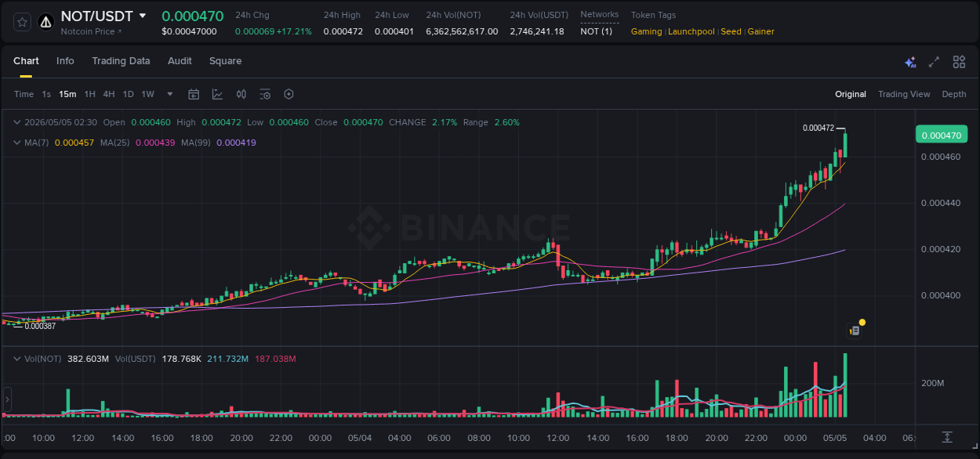This screenshot has height=459, width=980.
Task: Open the NOT/USDT pair selector dropdown arrow
Action: [143, 16]
